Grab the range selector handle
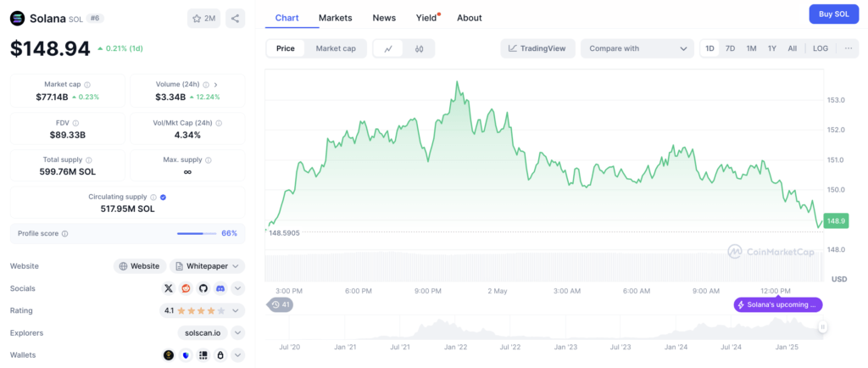 coord(822,327)
